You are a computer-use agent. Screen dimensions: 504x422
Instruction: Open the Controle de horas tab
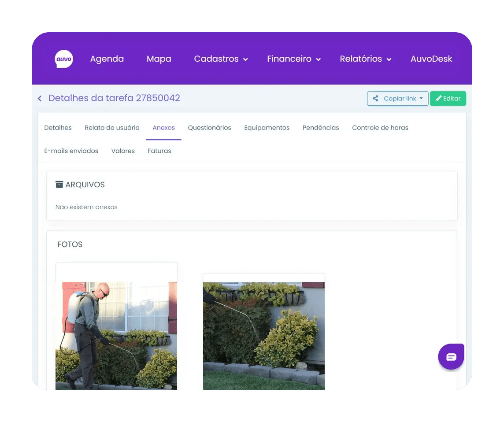pyautogui.click(x=380, y=128)
